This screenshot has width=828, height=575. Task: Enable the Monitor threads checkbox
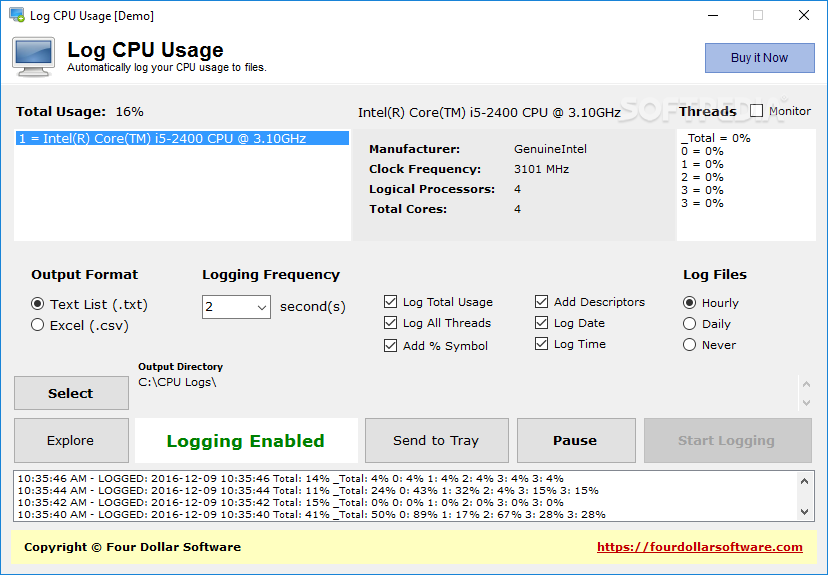click(x=756, y=111)
